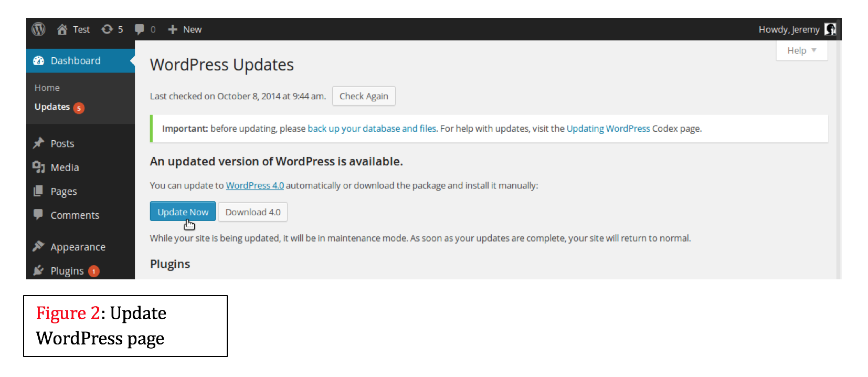Click the Pages icon in sidebar

point(38,191)
